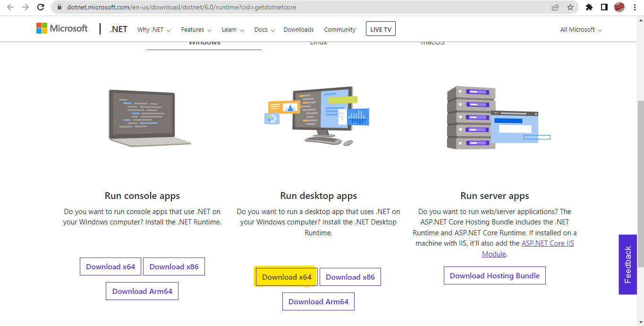Click the LIVE TV button
Screen dimensions: 644x326
pos(381,29)
